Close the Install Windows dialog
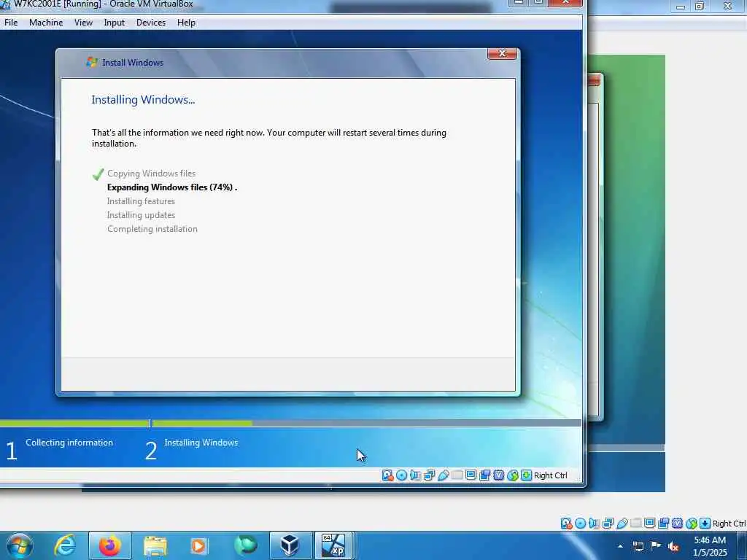This screenshot has height=560, width=747. (x=502, y=53)
